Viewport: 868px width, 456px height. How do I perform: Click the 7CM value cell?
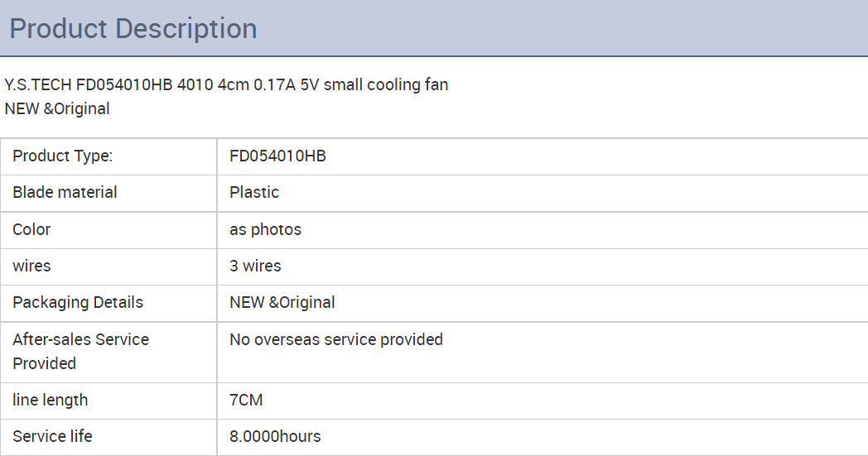click(x=542, y=401)
